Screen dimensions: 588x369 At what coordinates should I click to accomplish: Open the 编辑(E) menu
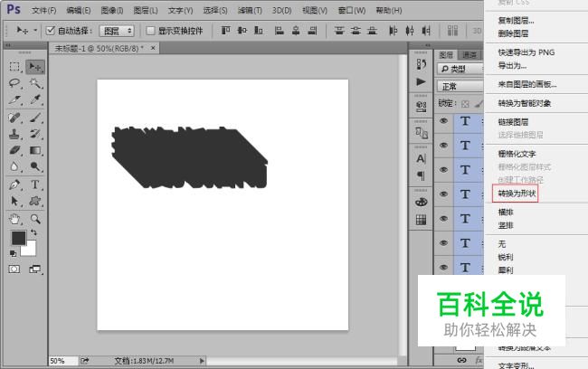[78, 10]
